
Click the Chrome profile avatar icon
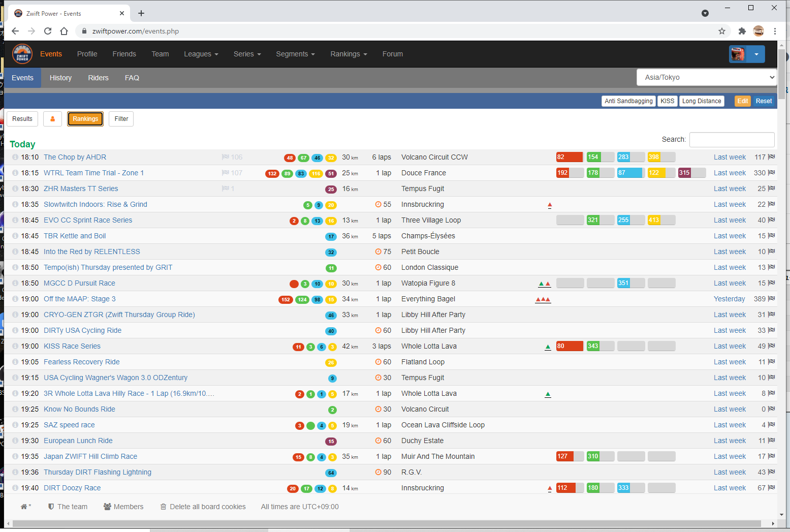pyautogui.click(x=759, y=31)
